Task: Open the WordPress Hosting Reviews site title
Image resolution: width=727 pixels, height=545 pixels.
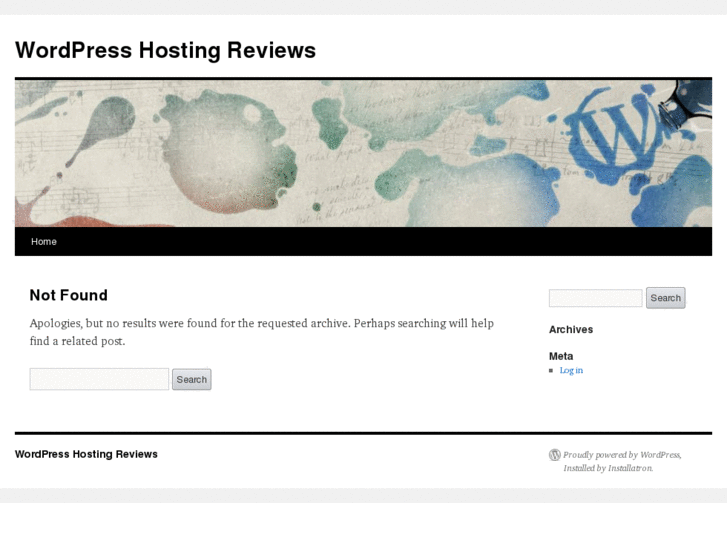Action: point(166,50)
